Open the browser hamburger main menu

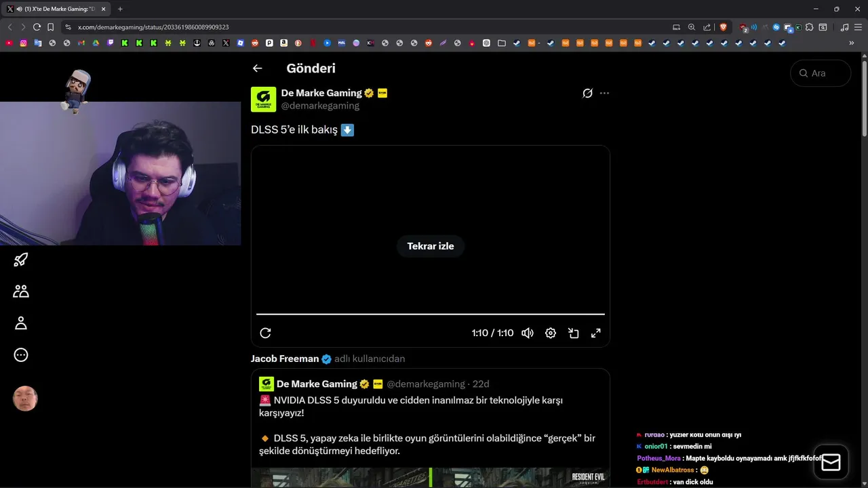[858, 27]
